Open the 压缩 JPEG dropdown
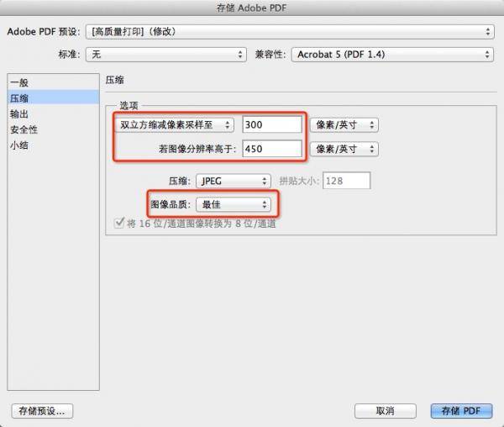 click(231, 181)
